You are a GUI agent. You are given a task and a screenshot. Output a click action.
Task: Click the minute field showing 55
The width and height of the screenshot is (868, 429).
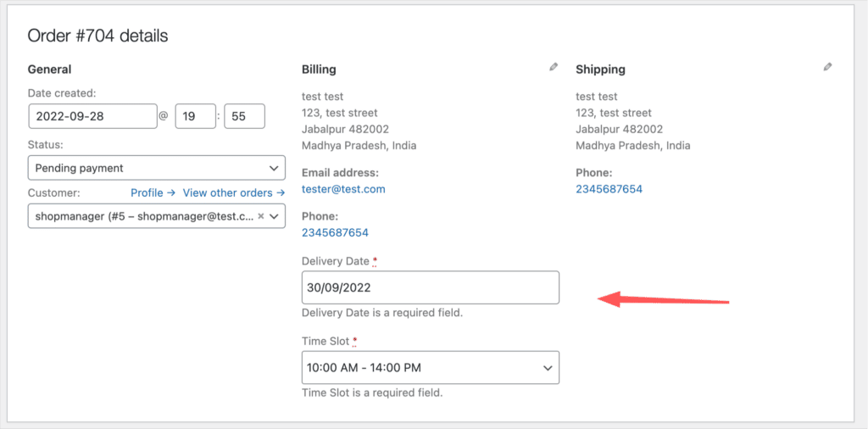click(244, 117)
